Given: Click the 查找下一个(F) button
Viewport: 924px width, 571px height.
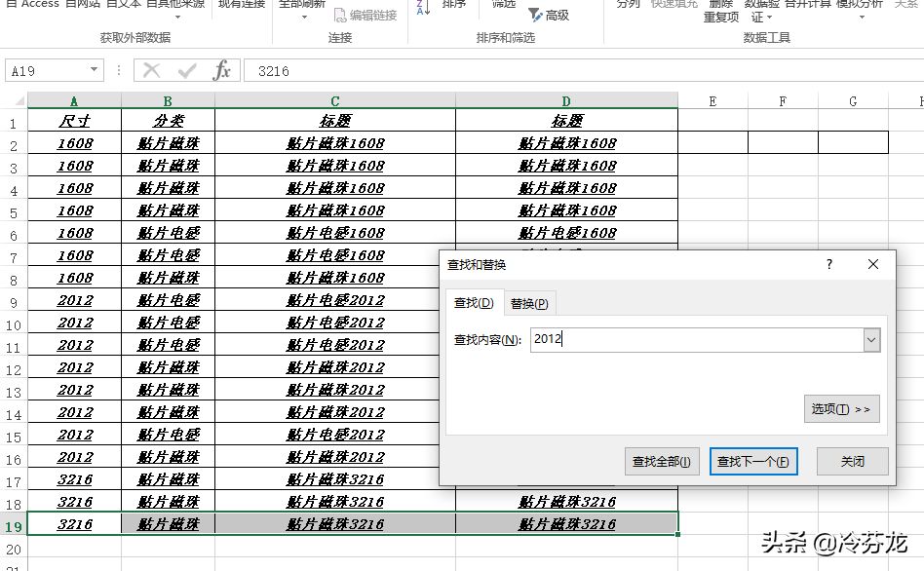Looking at the screenshot, I should coord(753,462).
